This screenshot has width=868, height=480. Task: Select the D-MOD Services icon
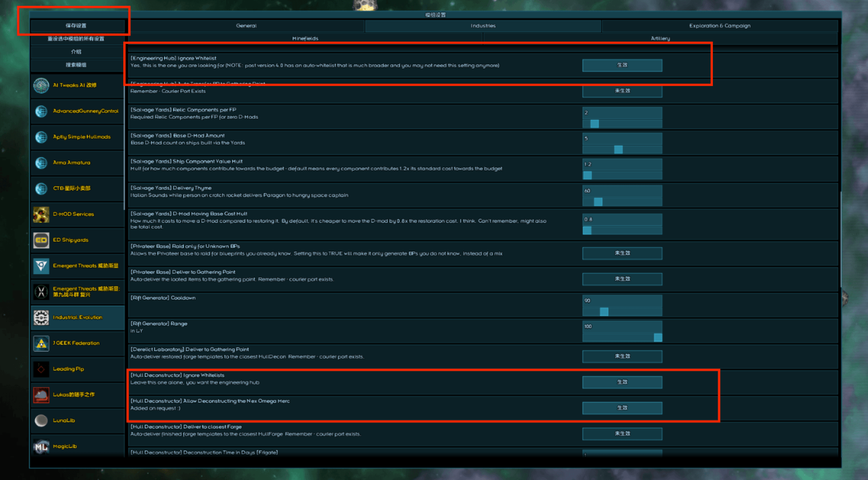[41, 214]
